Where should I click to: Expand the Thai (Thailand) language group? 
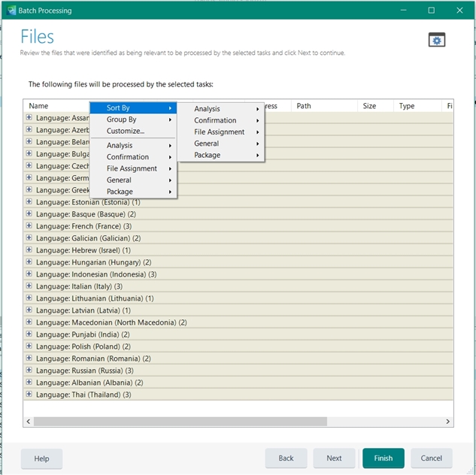pos(29,394)
